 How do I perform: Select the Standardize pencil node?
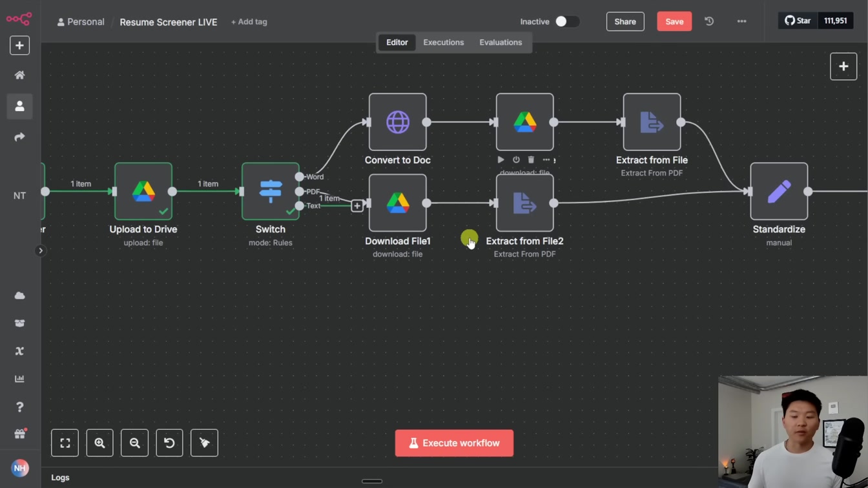(779, 192)
